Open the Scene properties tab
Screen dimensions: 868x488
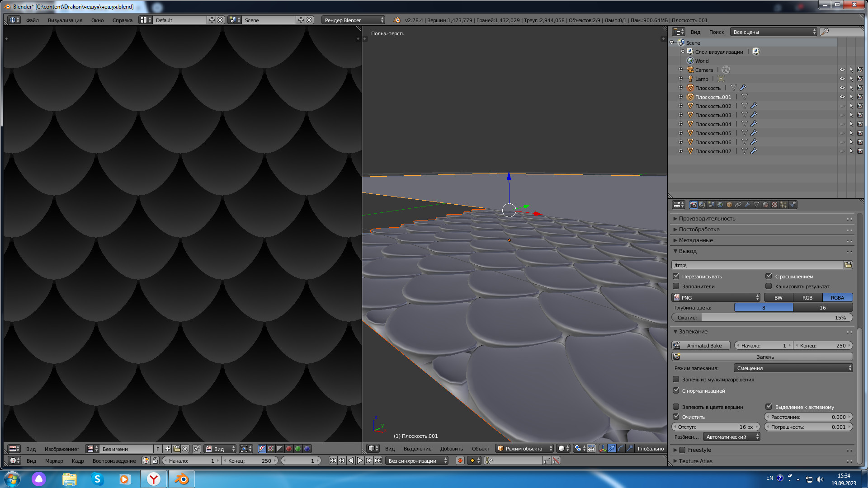711,205
